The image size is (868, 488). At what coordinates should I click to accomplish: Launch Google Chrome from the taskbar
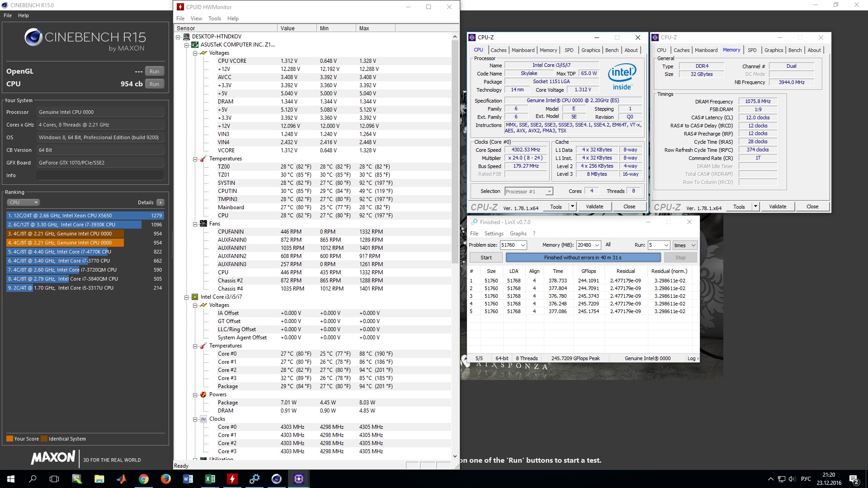pos(144,479)
